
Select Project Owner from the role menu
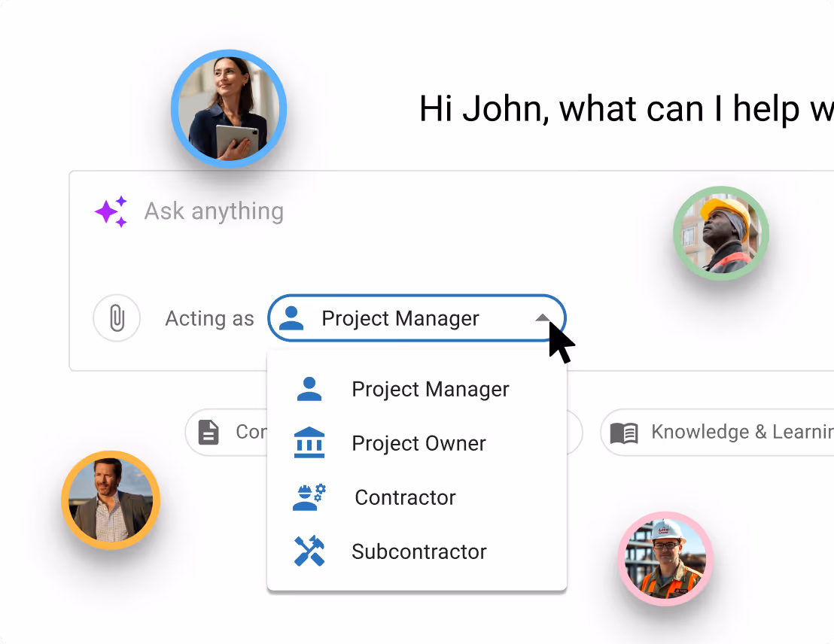(x=419, y=443)
